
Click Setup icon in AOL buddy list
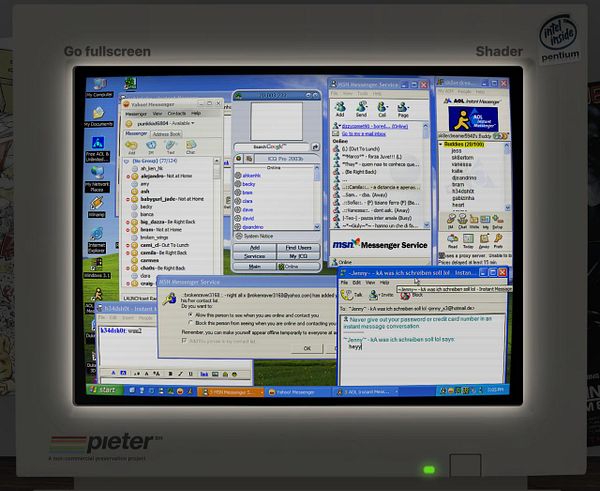(x=497, y=221)
